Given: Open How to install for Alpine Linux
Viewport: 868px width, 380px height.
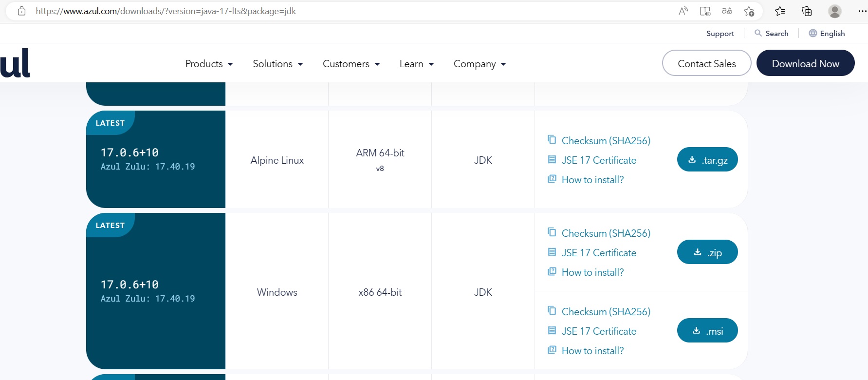Looking at the screenshot, I should tap(592, 180).
